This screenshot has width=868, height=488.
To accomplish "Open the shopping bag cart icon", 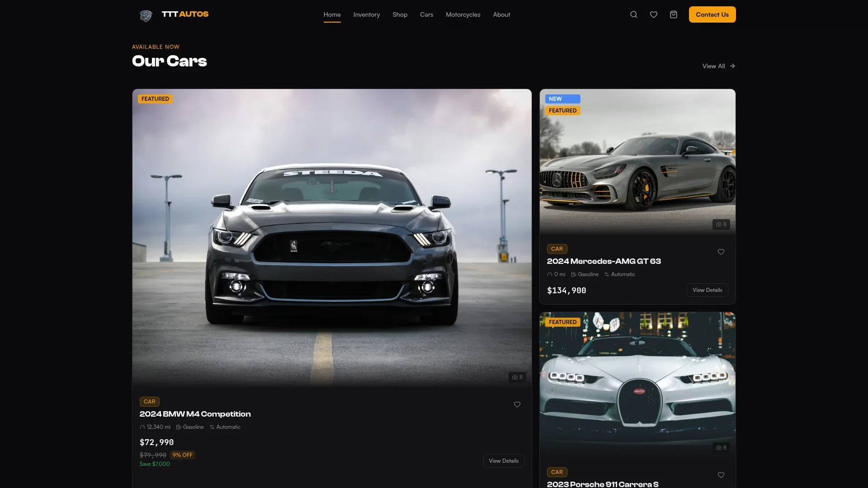I will pos(674,14).
